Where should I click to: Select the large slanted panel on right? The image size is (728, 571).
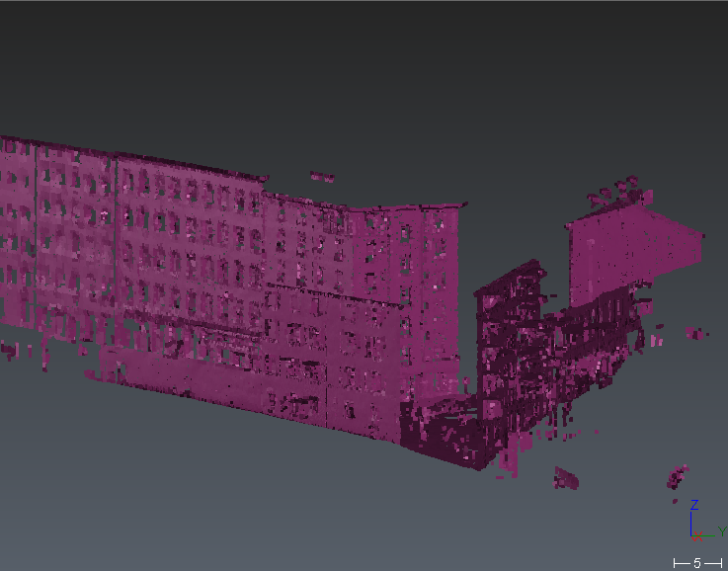632,252
